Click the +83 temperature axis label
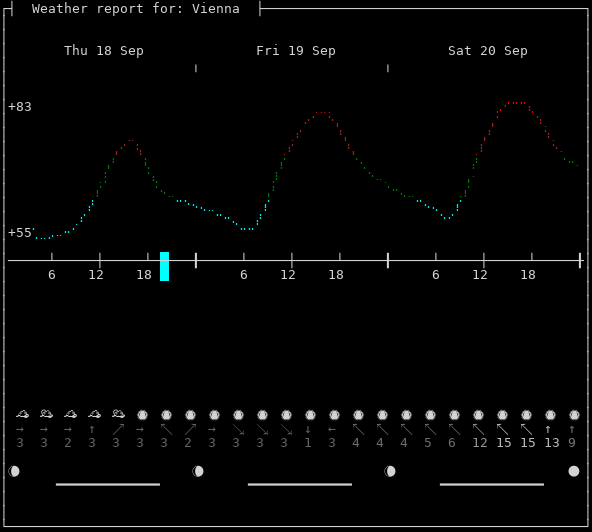 (20, 107)
